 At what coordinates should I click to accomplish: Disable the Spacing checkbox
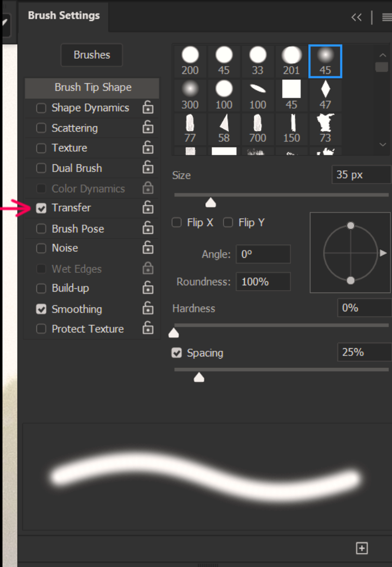(177, 353)
